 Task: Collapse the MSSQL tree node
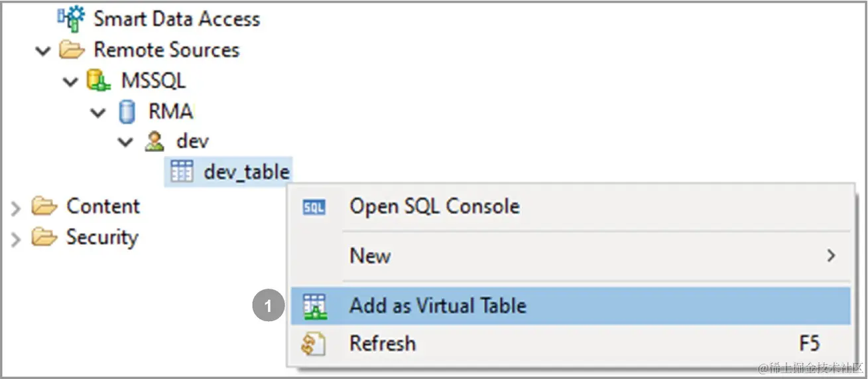pyautogui.click(x=70, y=82)
